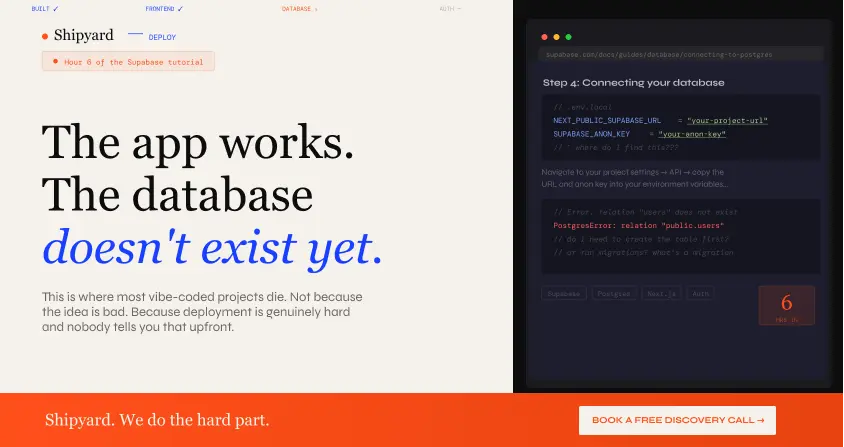Open the DATABASE progress step
The height and width of the screenshot is (447, 844).
[x=300, y=9]
